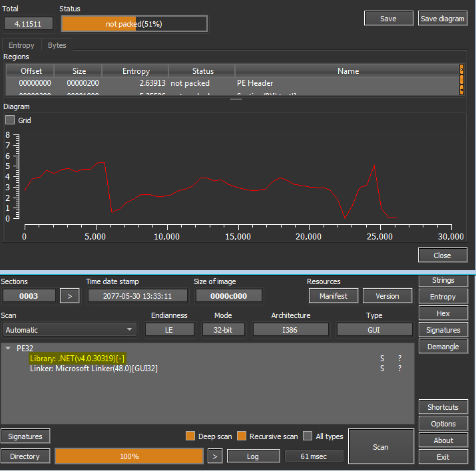Enable the All types checkbox
Screen dimensions: 476x471
coord(308,436)
